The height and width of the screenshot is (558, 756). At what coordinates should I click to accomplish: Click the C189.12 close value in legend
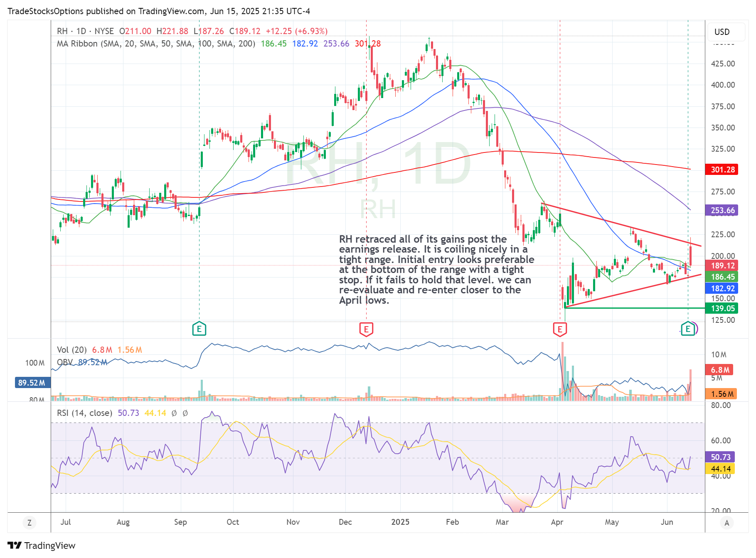click(x=245, y=31)
